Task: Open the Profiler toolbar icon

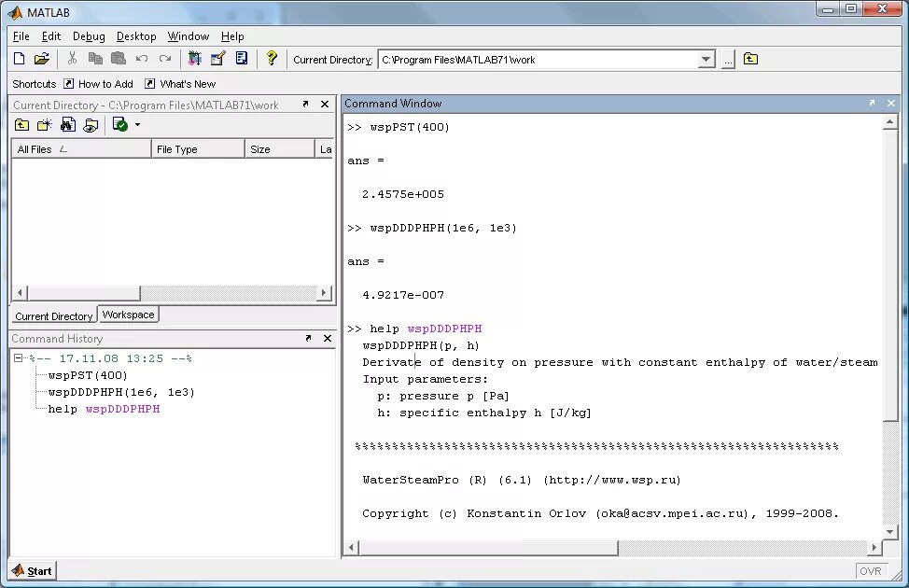Action: [x=242, y=59]
